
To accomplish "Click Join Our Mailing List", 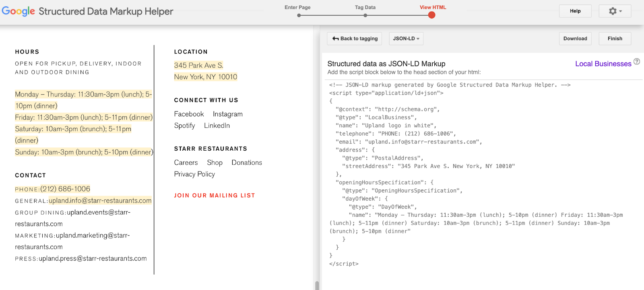I will (215, 195).
